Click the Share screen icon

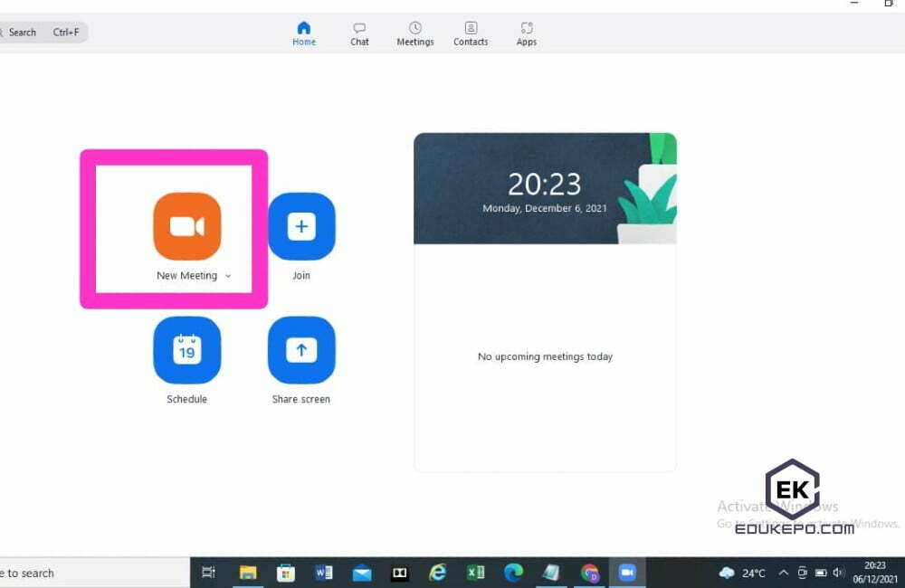click(301, 349)
